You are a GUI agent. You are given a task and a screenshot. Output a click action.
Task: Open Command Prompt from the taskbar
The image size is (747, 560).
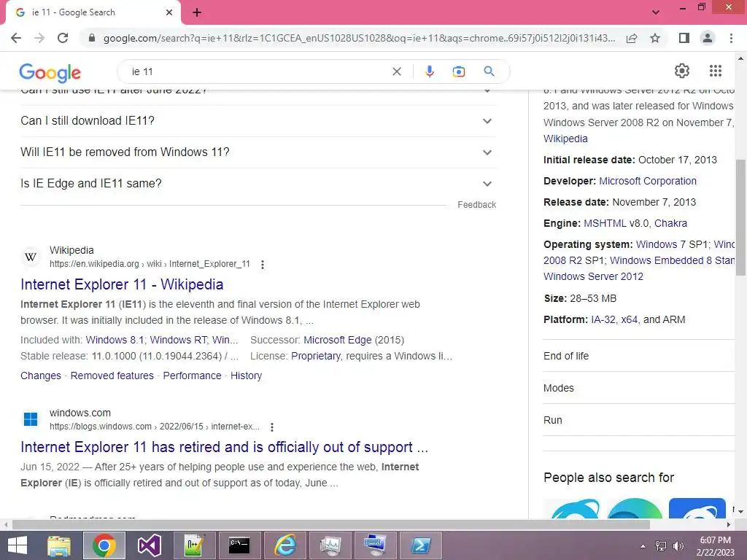[x=239, y=545]
